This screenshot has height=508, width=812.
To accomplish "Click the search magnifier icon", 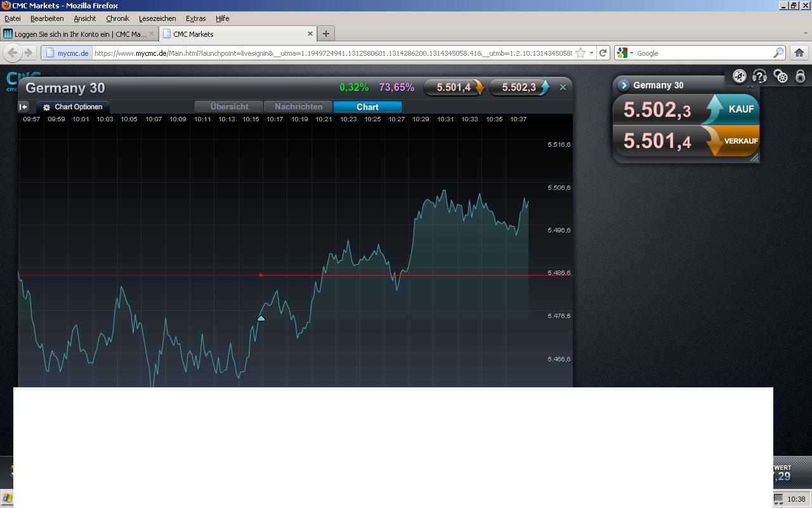I will (778, 53).
